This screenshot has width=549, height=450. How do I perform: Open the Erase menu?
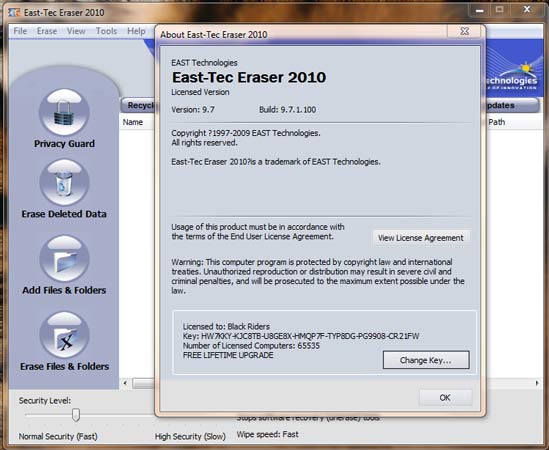[x=47, y=31]
